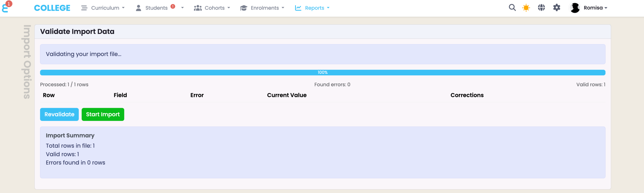Toggle the sun light-mode icon
Viewport: 644px width, 193px height.
click(526, 8)
